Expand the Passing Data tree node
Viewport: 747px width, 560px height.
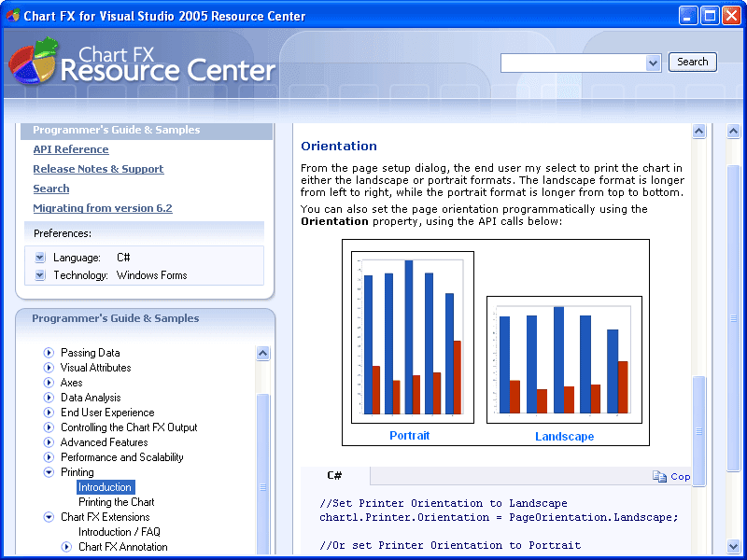click(x=49, y=353)
